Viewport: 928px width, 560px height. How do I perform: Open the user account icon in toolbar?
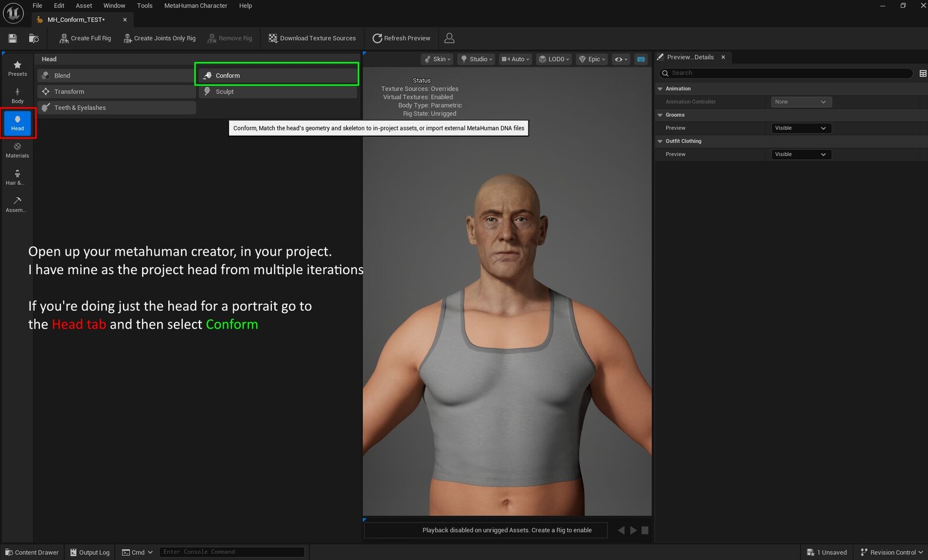click(449, 38)
